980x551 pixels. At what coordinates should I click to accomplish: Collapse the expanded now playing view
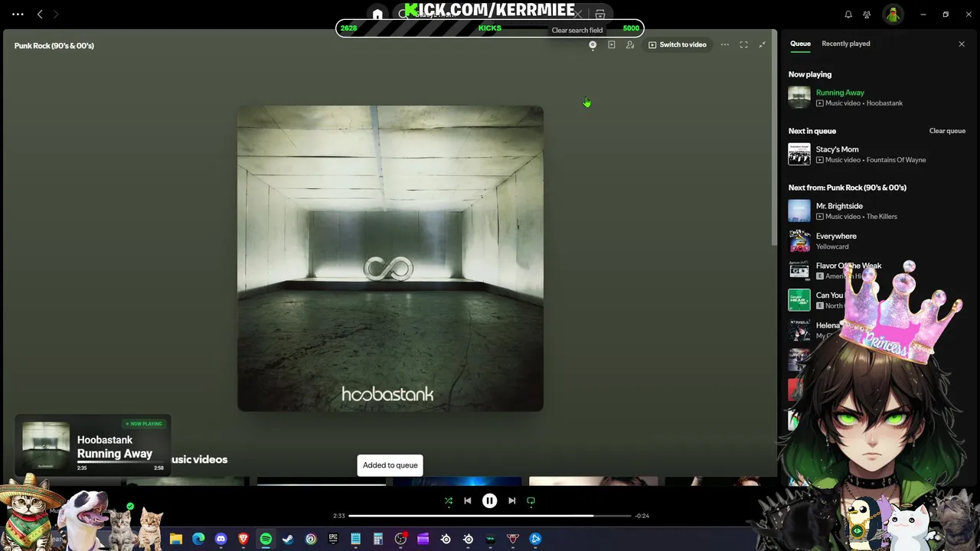click(762, 45)
